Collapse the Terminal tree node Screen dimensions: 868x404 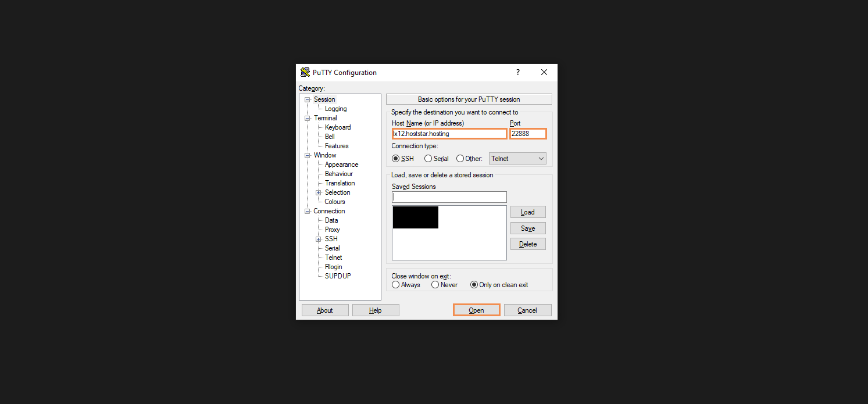coord(308,118)
